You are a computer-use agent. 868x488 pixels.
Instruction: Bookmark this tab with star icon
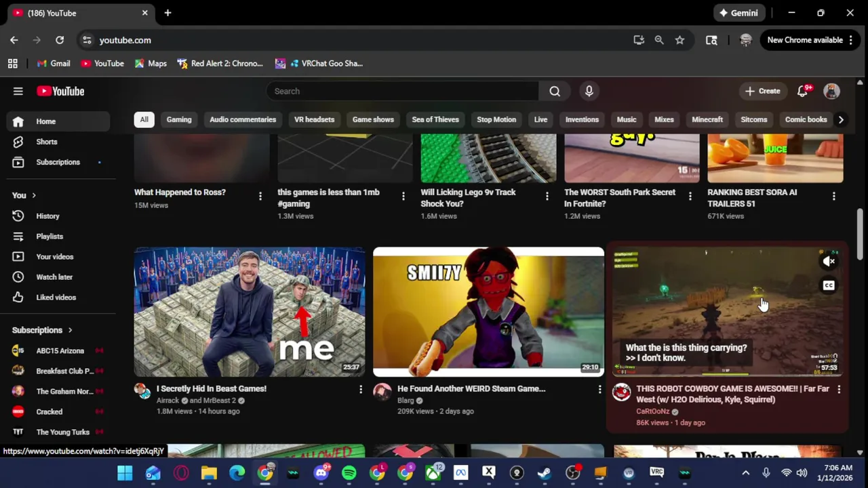[679, 40]
